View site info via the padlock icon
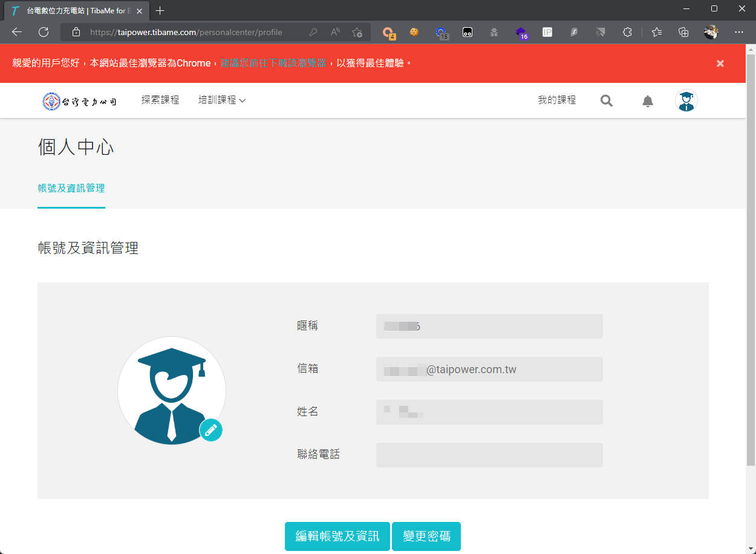 pyautogui.click(x=76, y=32)
